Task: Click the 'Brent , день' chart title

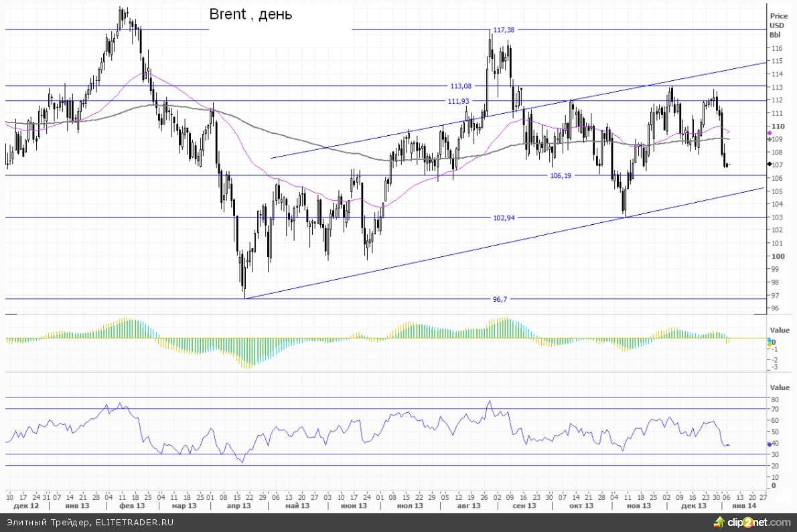Action: pyautogui.click(x=250, y=14)
